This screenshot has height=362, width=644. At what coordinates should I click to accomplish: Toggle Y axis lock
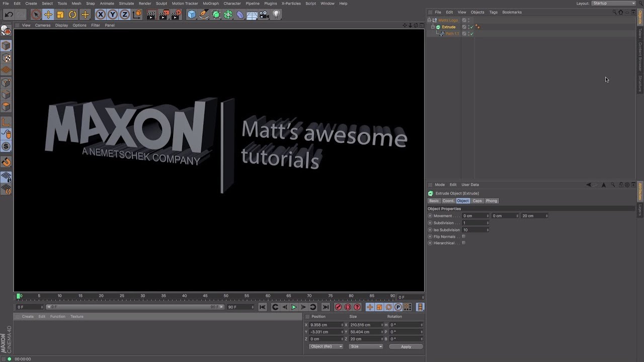(x=113, y=15)
